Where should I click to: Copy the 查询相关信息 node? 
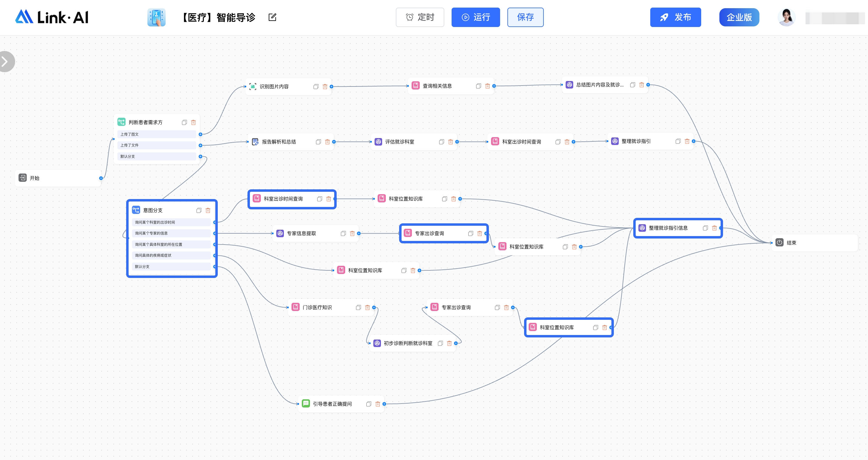478,86
